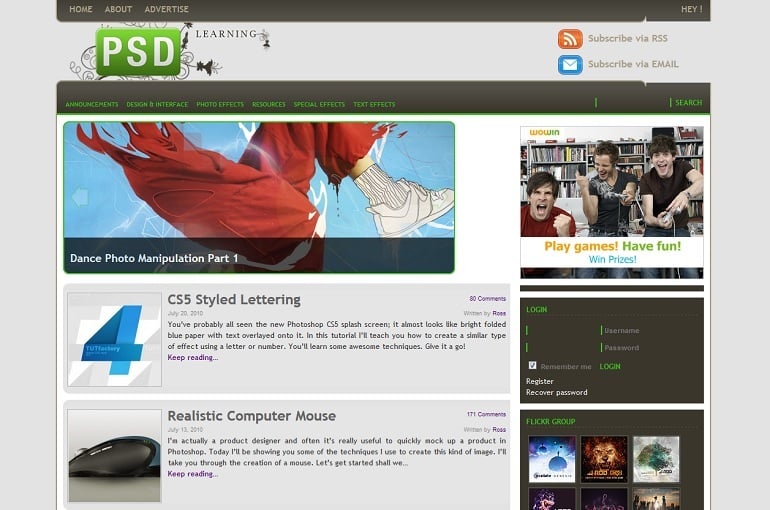Open the Home menu item

click(81, 9)
